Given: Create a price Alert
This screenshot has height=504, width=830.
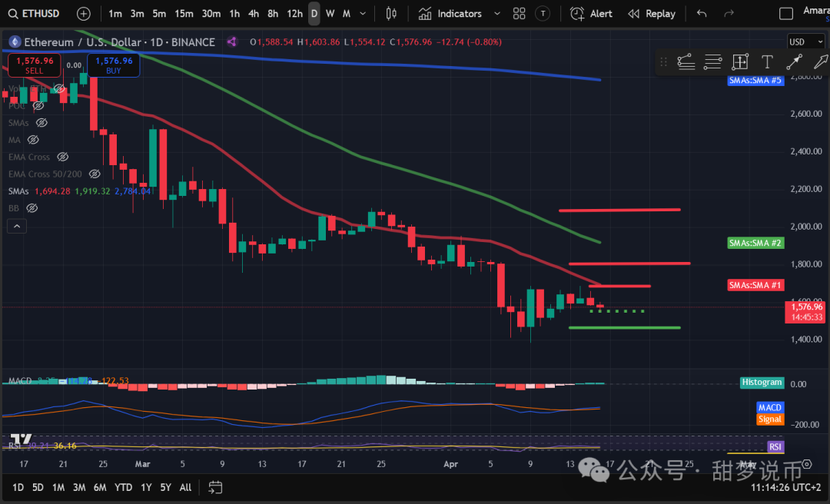Looking at the screenshot, I should click(591, 14).
